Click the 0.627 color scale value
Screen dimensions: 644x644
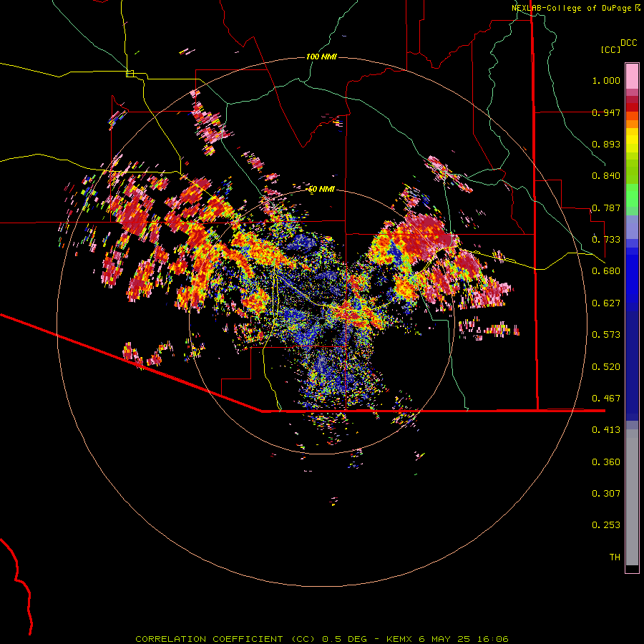[x=606, y=303]
